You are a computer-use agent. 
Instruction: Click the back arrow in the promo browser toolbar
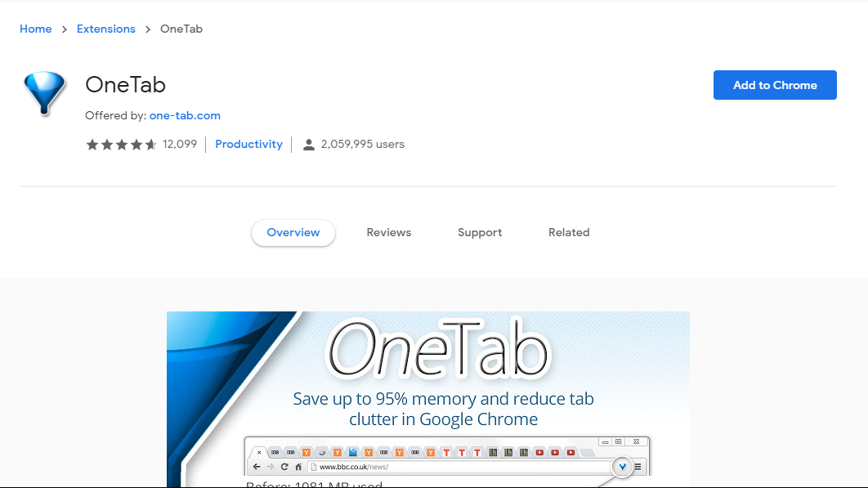257,465
